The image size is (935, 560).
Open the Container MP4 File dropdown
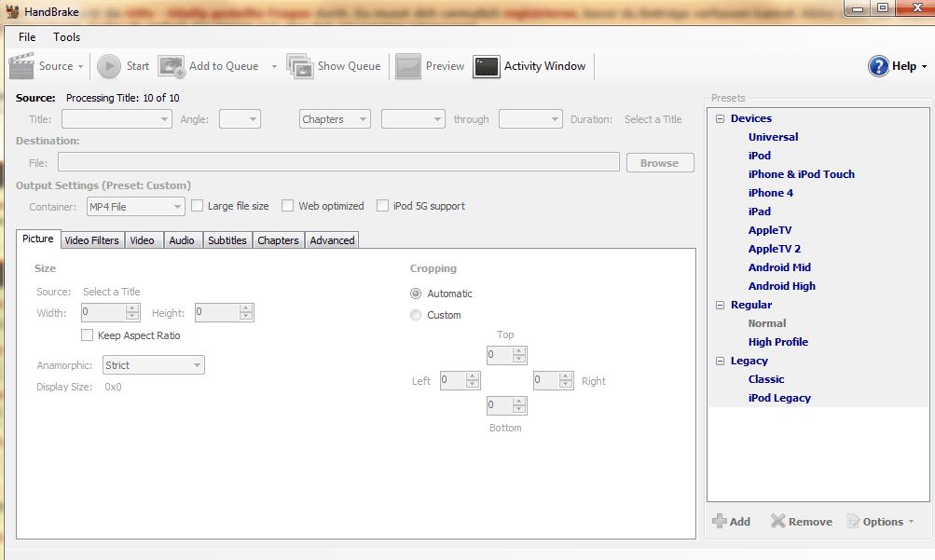coord(136,207)
